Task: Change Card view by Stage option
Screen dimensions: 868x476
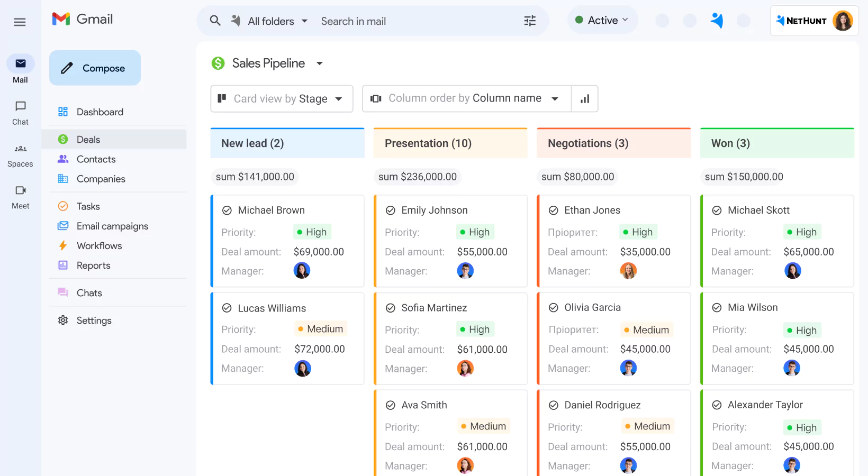Action: pos(281,98)
